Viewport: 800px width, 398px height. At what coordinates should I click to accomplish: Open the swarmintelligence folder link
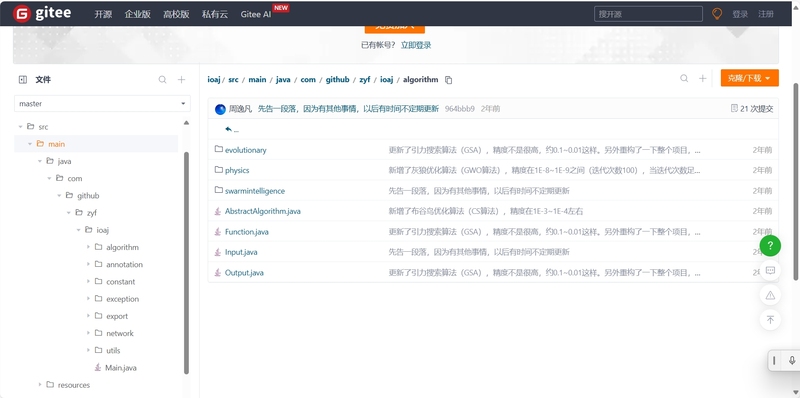[255, 191]
